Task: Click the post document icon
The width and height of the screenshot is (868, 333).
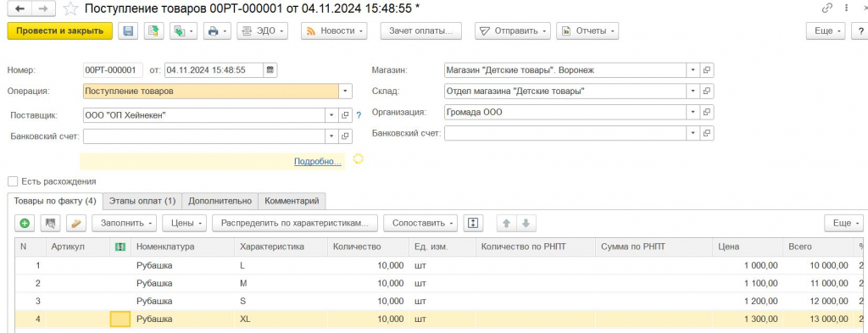Action: click(x=154, y=31)
